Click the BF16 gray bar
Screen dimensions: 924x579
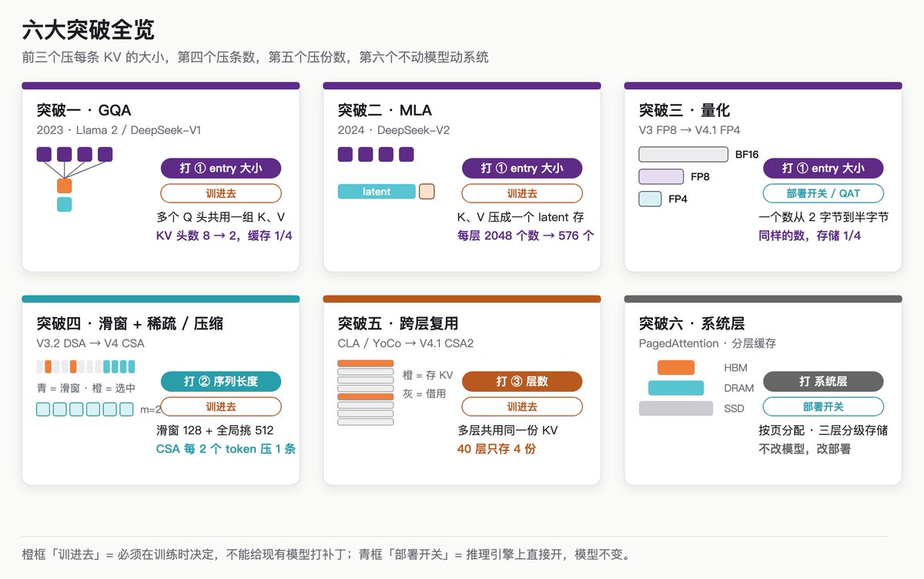pyautogui.click(x=683, y=155)
